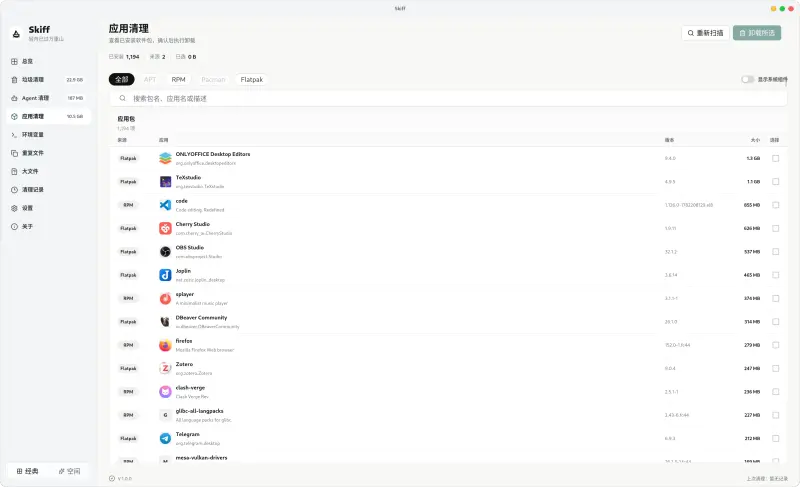Check the ONLYOFFICE Desktop Editors row checkbox
Screen dimensions: 800x487
tap(776, 158)
